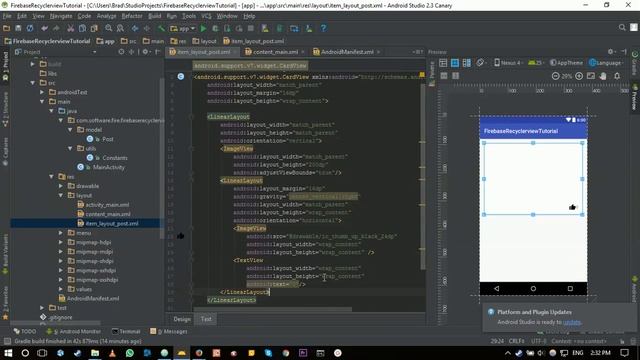
Task: Click the pan hand icon in preview
Action: click(603, 76)
